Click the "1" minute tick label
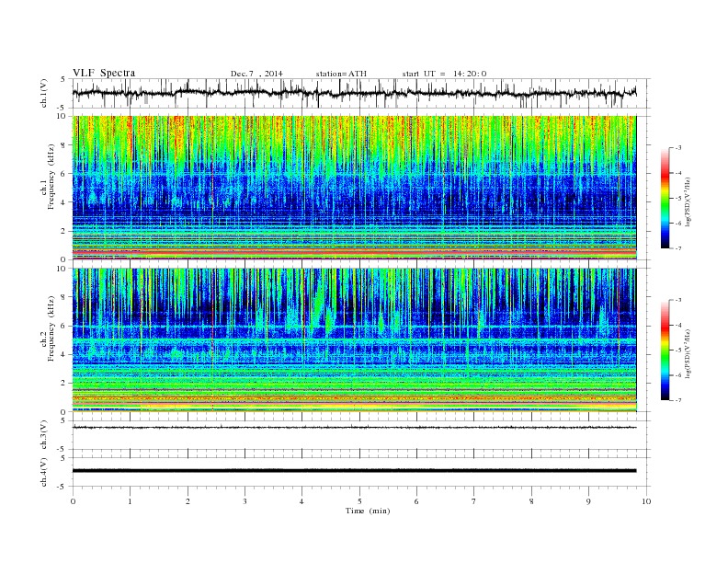 point(130,501)
